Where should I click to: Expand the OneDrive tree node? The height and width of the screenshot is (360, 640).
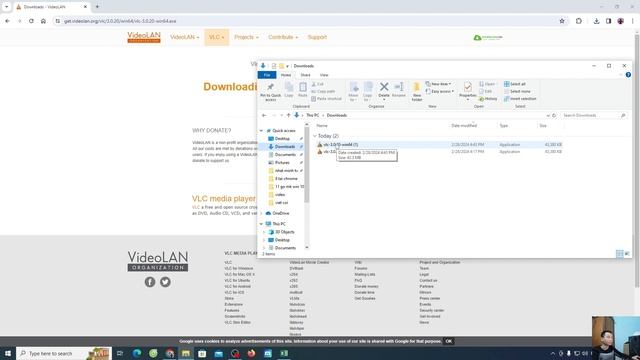261,213
